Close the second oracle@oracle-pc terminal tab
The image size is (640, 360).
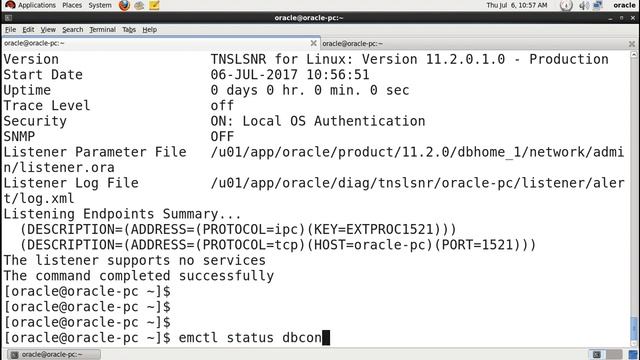[632, 43]
